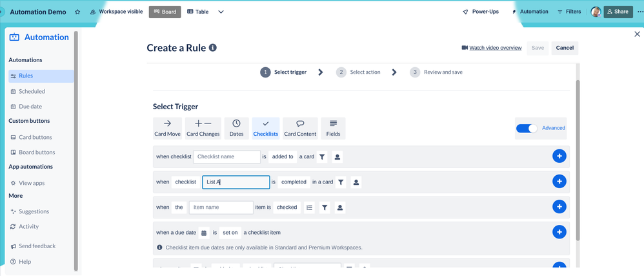Open the user avatar in the top bar
Image resolution: width=644 pixels, height=276 pixels.
tap(596, 12)
